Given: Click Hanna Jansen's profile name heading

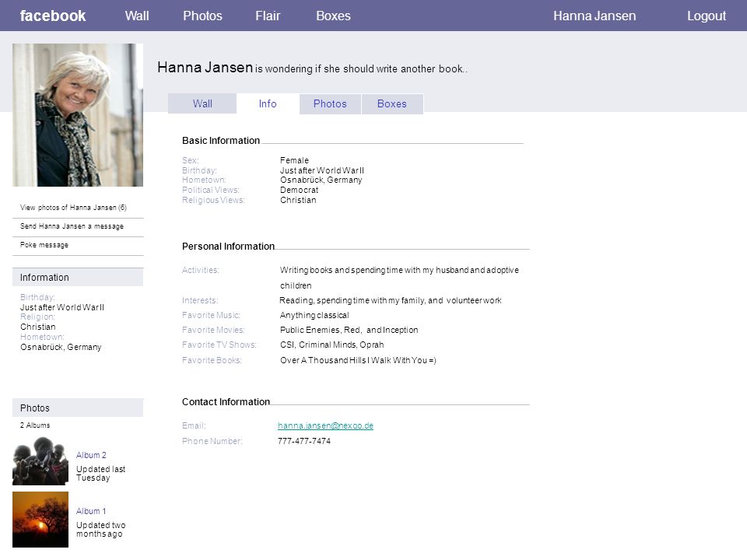Looking at the screenshot, I should point(205,68).
